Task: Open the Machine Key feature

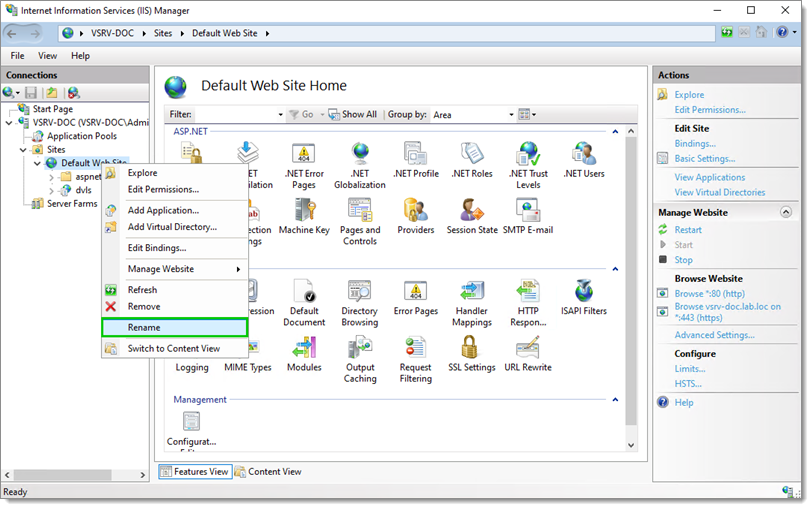Action: click(x=304, y=216)
